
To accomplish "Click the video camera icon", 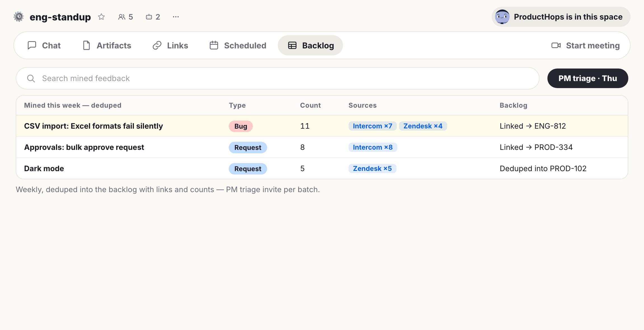I will point(556,45).
